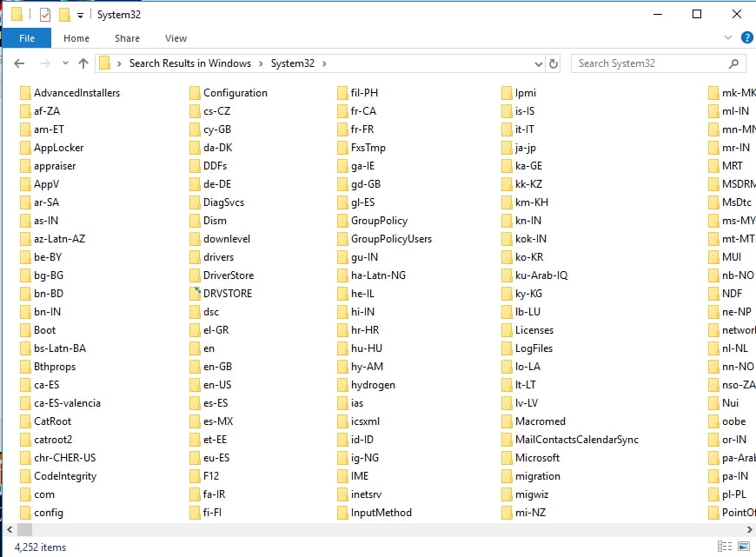Select the GroupPolicyUsers folder icon
Viewport: 756px width, 557px height.
pyautogui.click(x=342, y=239)
